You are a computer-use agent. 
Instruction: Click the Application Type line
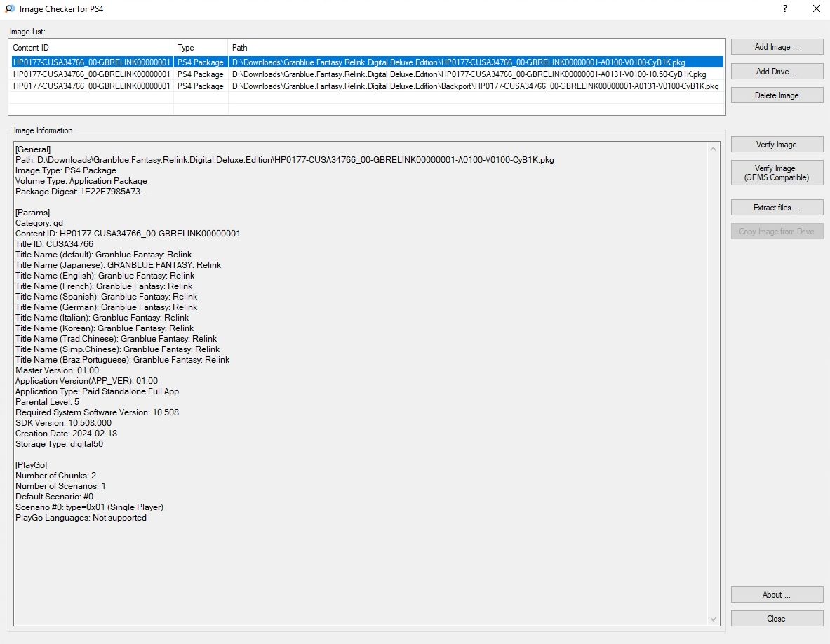[x=98, y=391]
